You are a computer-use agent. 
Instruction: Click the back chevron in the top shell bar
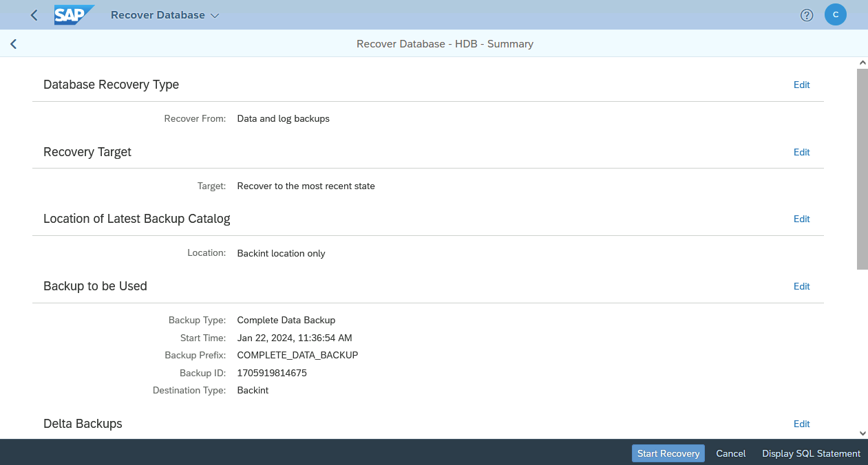pos(33,14)
